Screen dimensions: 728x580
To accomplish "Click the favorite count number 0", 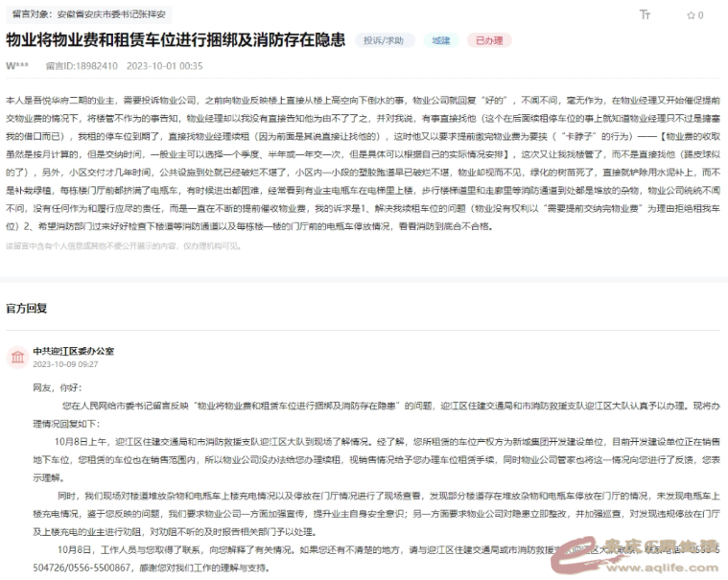I will coord(700,15).
